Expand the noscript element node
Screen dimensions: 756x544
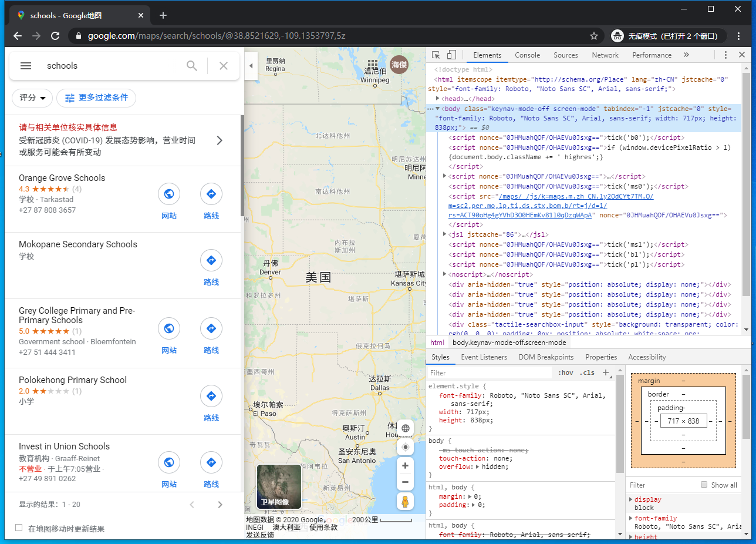coord(445,274)
